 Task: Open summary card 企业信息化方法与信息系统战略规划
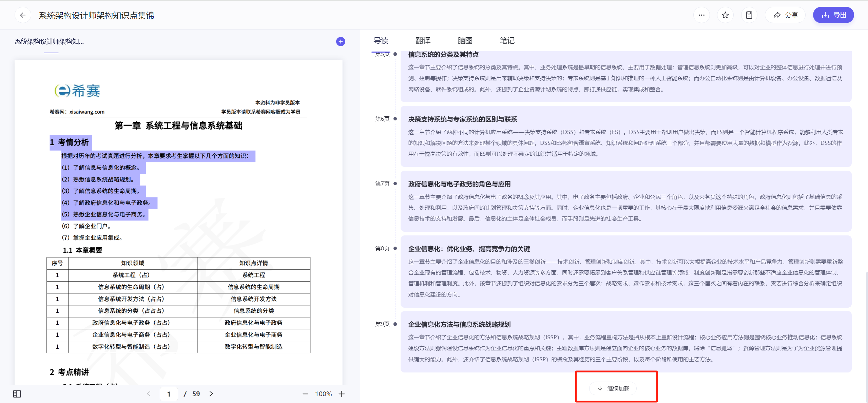tap(626, 342)
